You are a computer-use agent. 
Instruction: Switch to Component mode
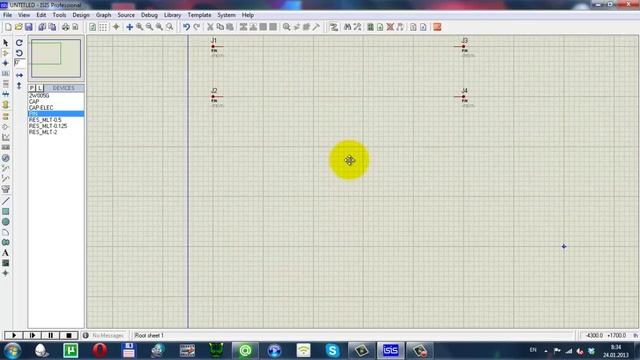(x=6, y=53)
